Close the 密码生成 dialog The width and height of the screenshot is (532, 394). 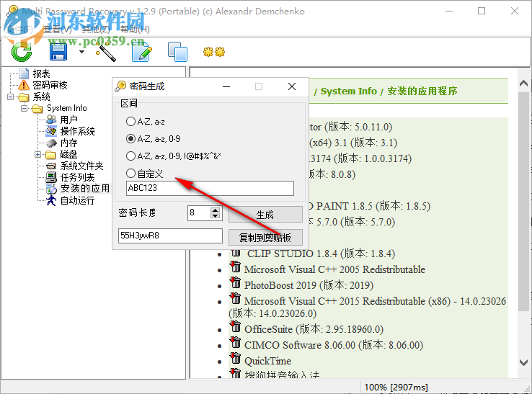click(x=292, y=87)
